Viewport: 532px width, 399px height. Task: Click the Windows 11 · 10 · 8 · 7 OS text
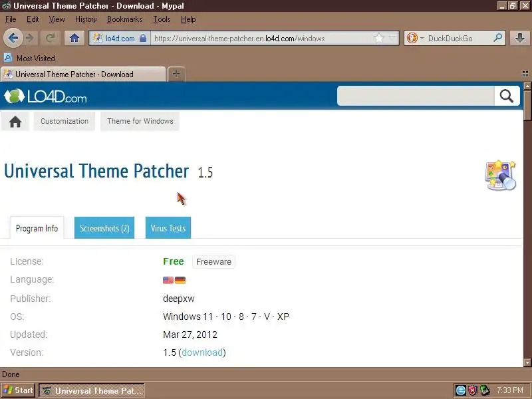tap(226, 317)
